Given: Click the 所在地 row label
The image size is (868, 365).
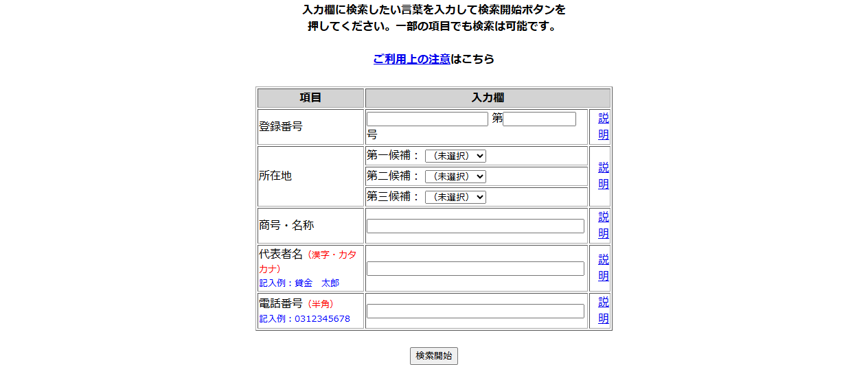Looking at the screenshot, I should coord(275,176).
